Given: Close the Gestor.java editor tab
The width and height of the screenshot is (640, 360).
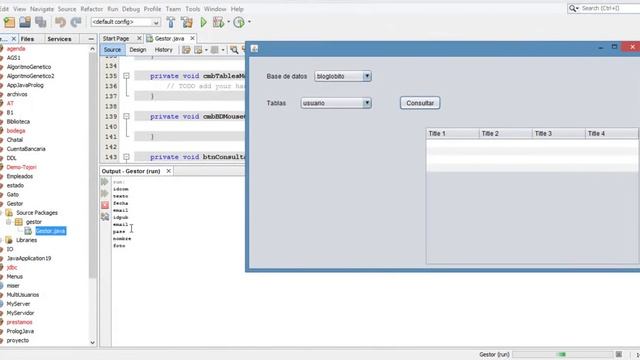Looking at the screenshot, I should coord(192,38).
